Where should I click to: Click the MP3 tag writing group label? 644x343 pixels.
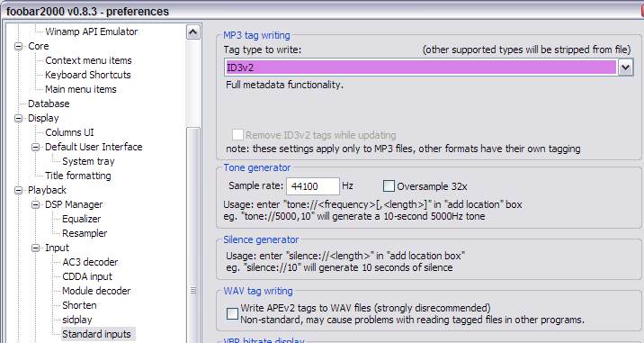pos(256,35)
